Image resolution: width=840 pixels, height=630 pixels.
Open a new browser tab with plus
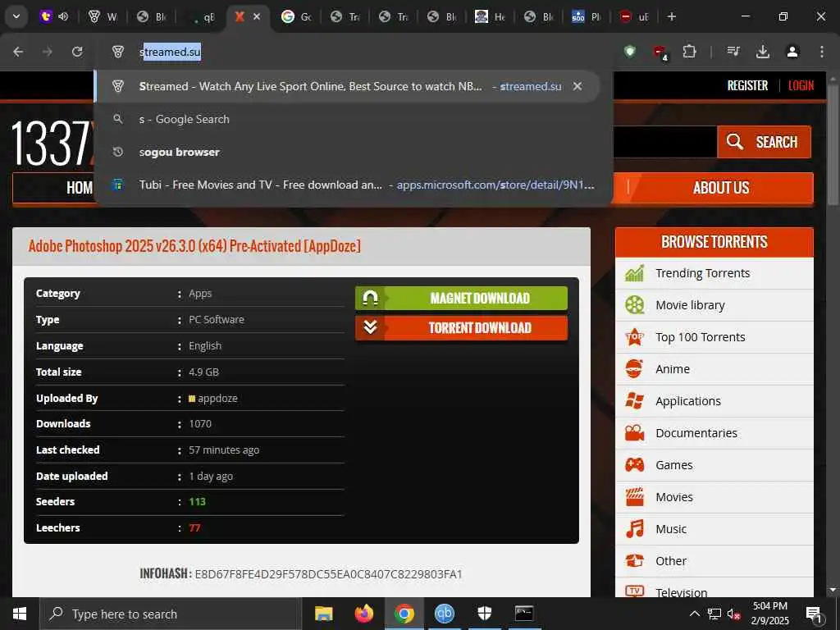[672, 16]
